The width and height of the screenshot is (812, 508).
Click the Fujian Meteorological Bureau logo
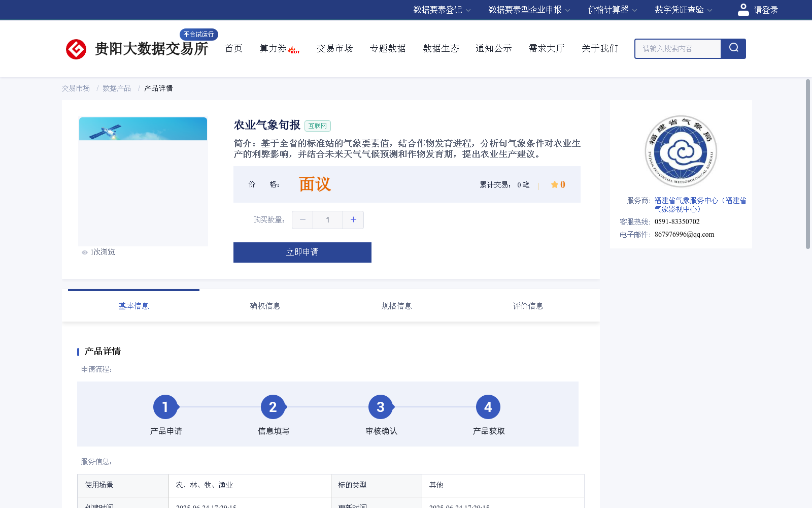pos(681,151)
